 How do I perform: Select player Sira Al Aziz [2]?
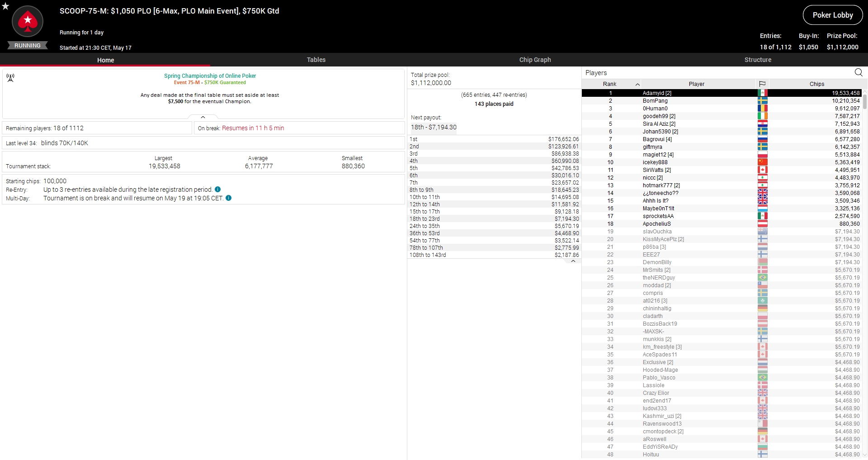tap(722, 124)
